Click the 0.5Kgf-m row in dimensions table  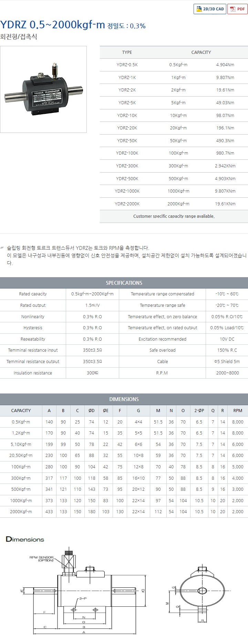point(124,422)
